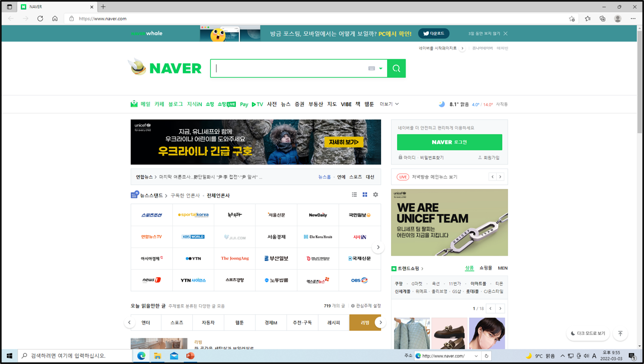Click 3일 동안 보지 않기 text
The image size is (644, 364).
484,34
